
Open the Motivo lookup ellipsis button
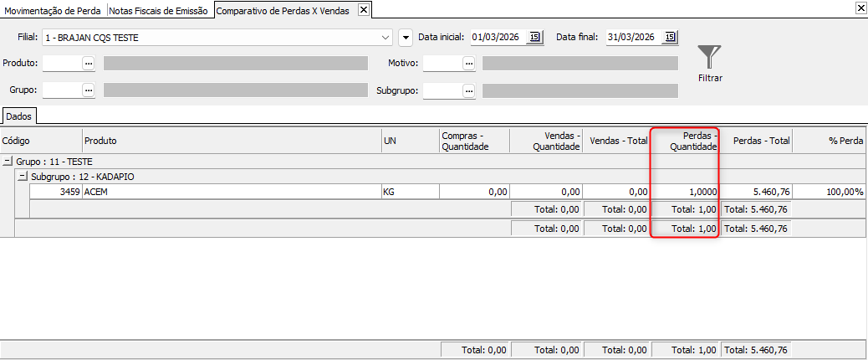click(x=468, y=64)
